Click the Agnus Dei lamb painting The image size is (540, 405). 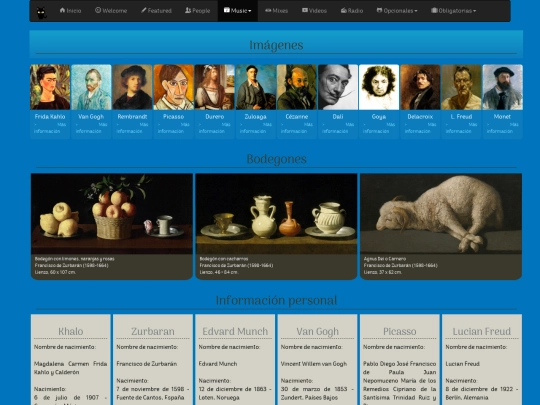441,214
